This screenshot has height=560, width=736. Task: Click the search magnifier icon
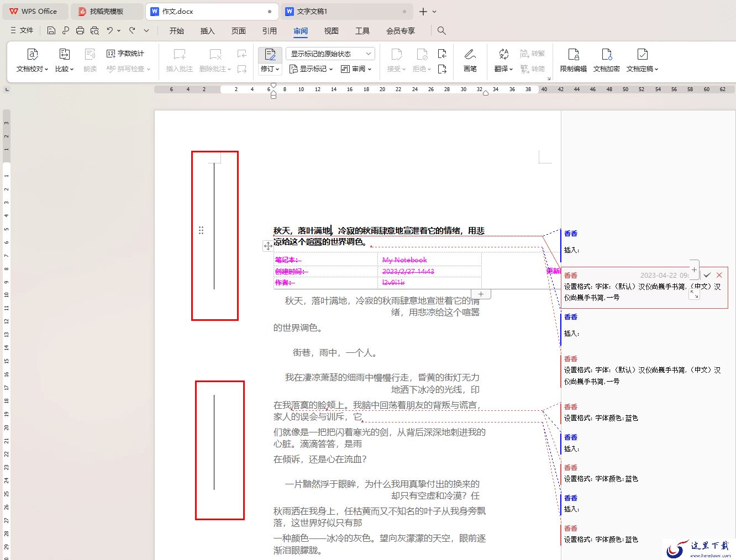pos(441,31)
